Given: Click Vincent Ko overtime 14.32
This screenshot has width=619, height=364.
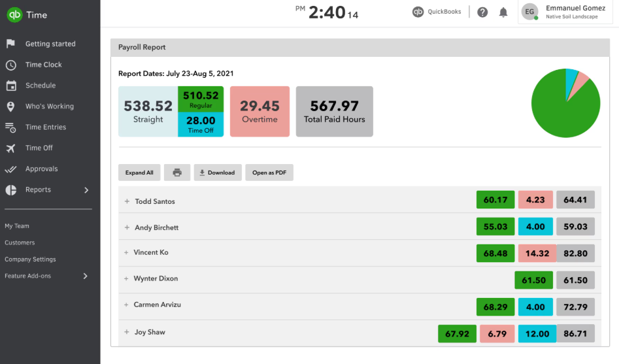Looking at the screenshot, I should pos(537,254).
